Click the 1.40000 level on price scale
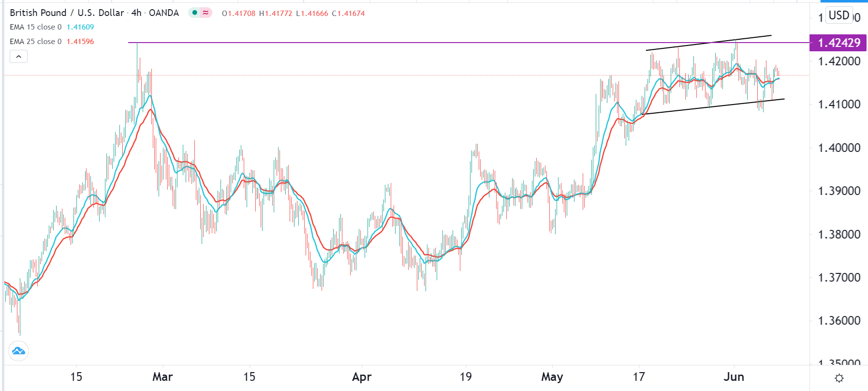 click(839, 148)
